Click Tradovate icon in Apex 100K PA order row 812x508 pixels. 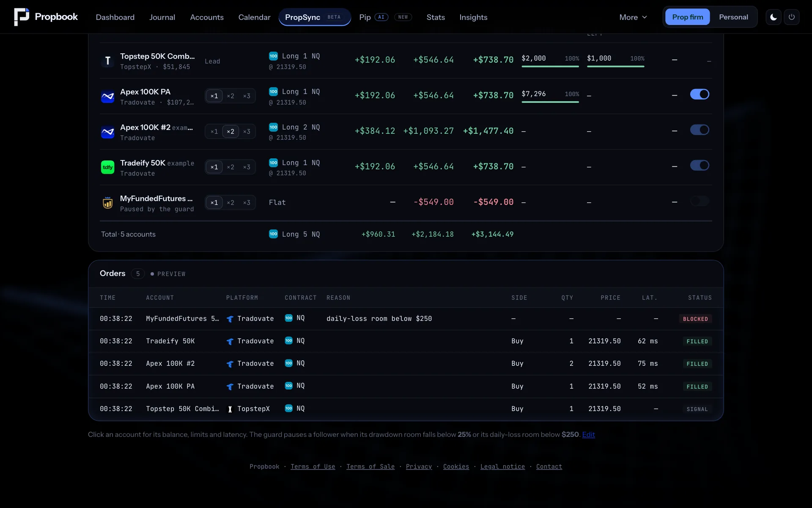(x=230, y=387)
